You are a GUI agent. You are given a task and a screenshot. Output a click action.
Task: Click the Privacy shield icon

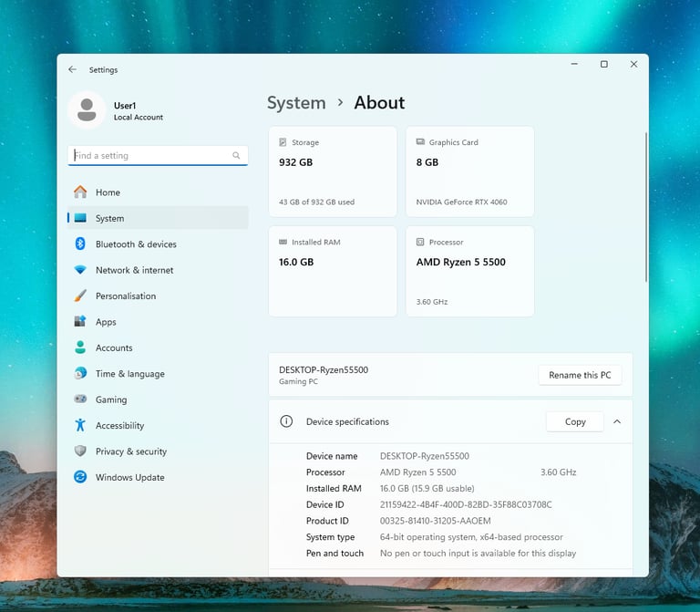(80, 451)
